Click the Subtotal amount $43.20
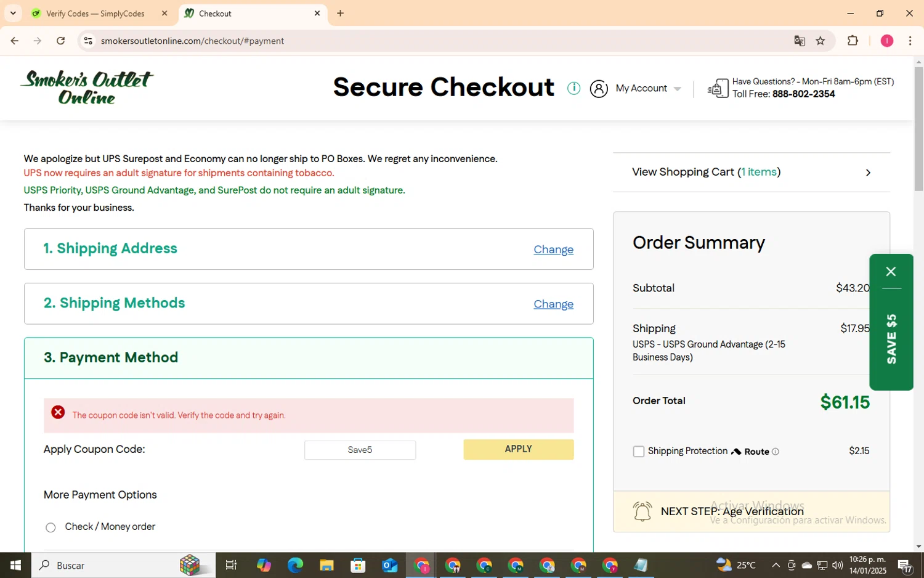 (853, 288)
